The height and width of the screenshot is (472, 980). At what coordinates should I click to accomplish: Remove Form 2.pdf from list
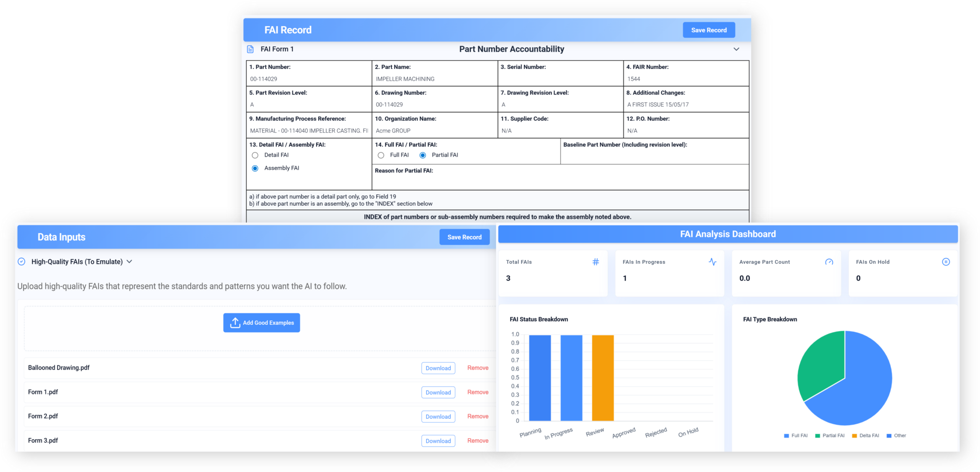point(477,416)
